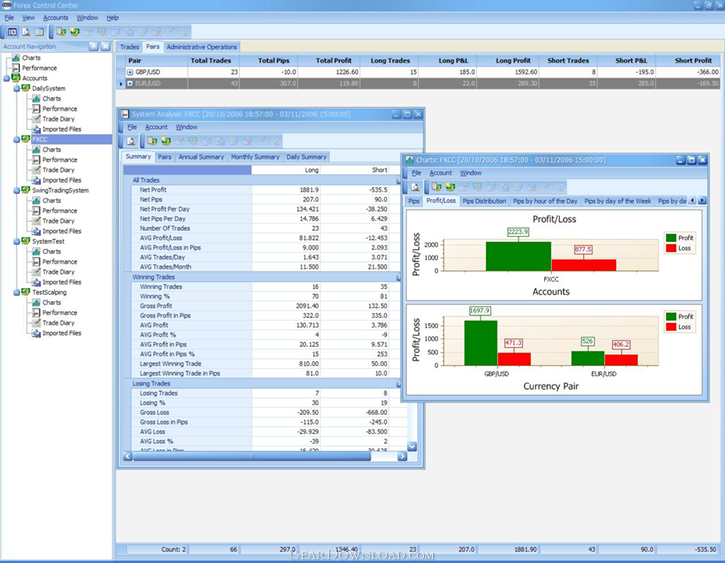Click the yellow-green import icon in the main toolbar
The height and width of the screenshot is (563, 725).
pos(74,32)
